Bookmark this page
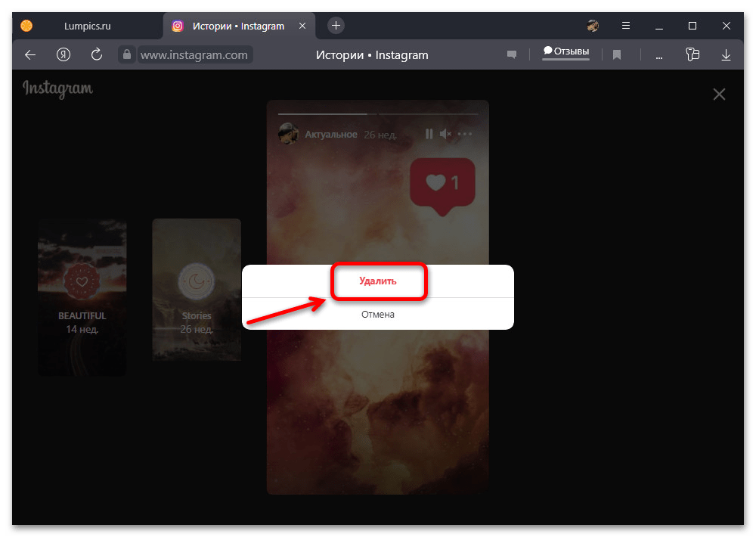The image size is (756, 537). tap(617, 54)
